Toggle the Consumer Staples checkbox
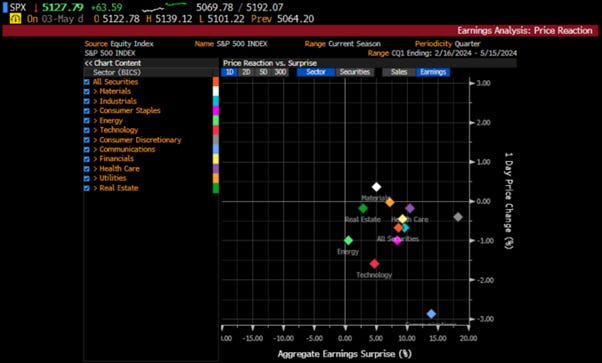 [87, 111]
